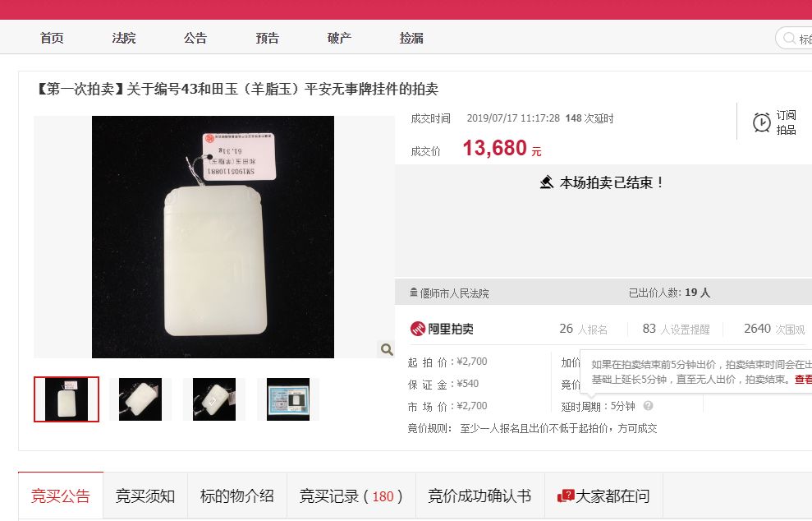Click the 查看 link in the tooltip
Viewport: 812px width, 521px height.
point(803,380)
